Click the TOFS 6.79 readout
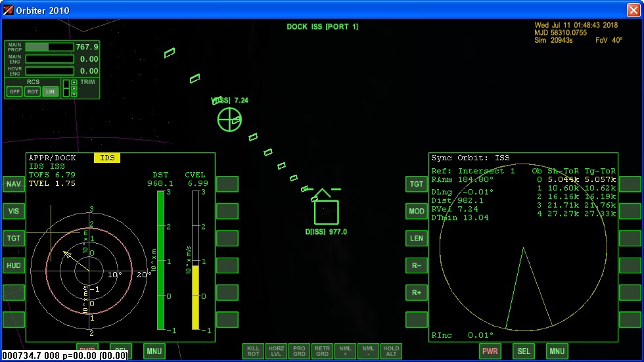Image resolution: width=644 pixels, height=362 pixels. pos(52,175)
